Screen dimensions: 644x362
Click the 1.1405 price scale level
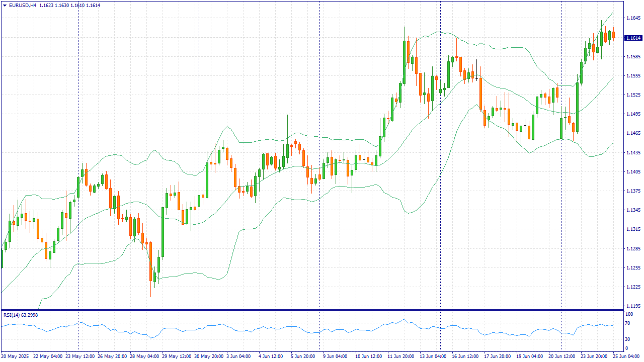click(x=632, y=172)
